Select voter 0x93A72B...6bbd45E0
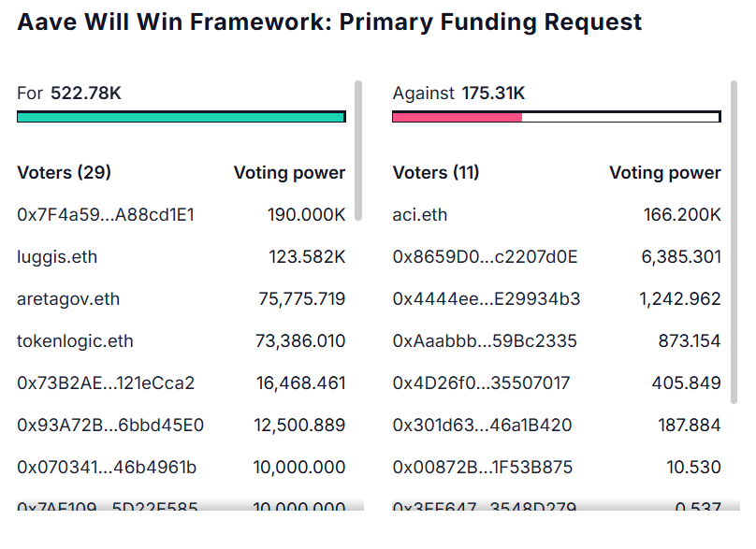756x549 pixels. point(110,426)
